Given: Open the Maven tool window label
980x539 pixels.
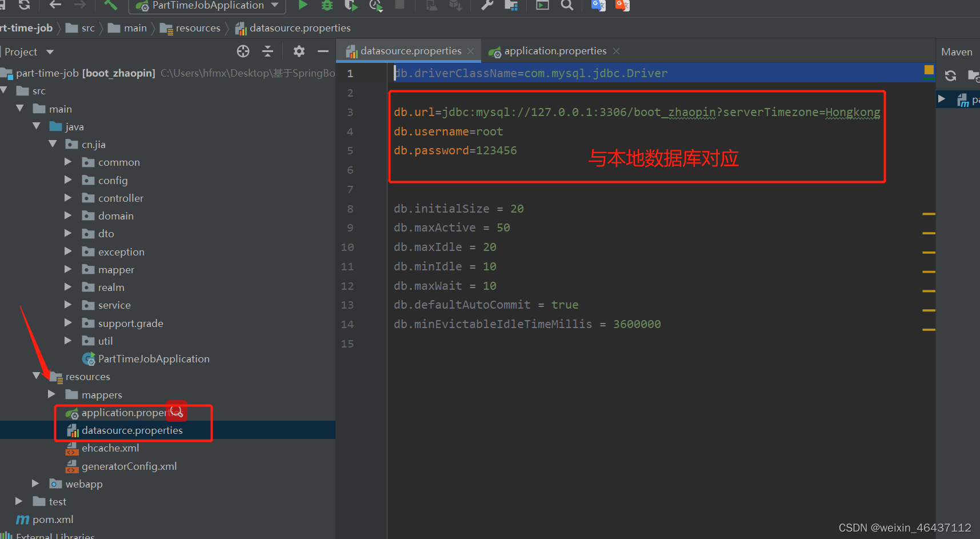Looking at the screenshot, I should [x=957, y=52].
